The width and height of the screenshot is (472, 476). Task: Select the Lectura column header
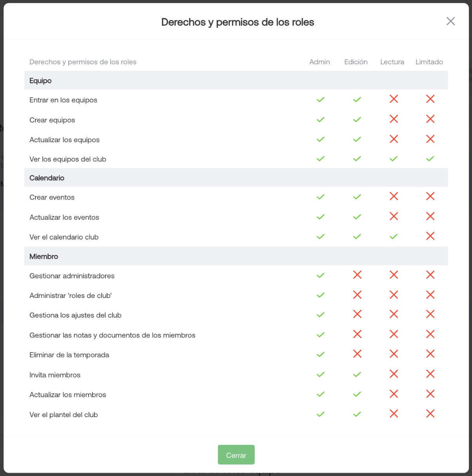coord(392,62)
